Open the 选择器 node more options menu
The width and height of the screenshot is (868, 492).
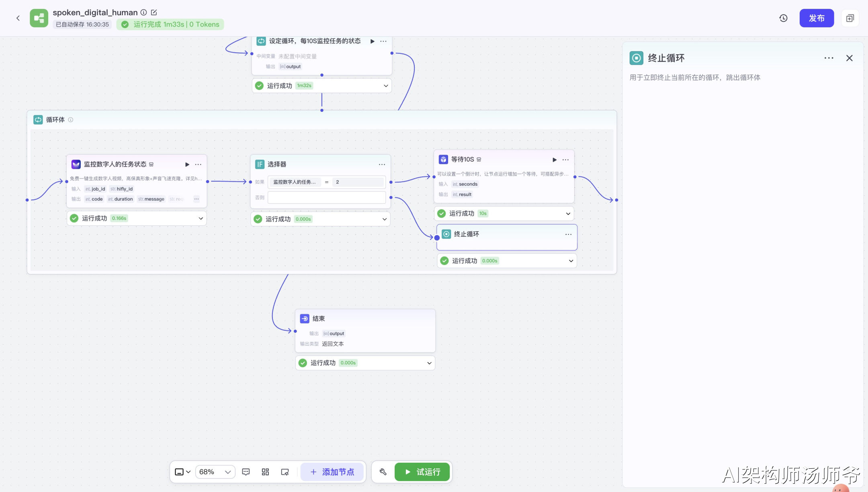click(x=382, y=164)
